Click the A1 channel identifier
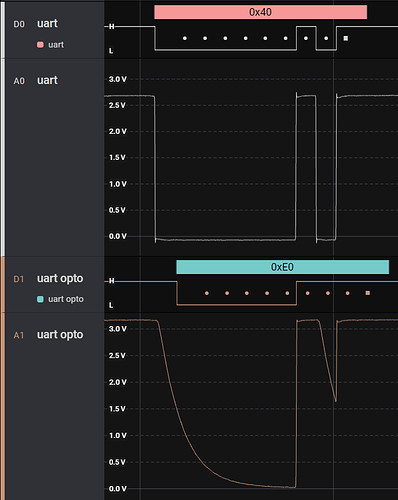Image resolution: width=398 pixels, height=500 pixels. click(19, 335)
